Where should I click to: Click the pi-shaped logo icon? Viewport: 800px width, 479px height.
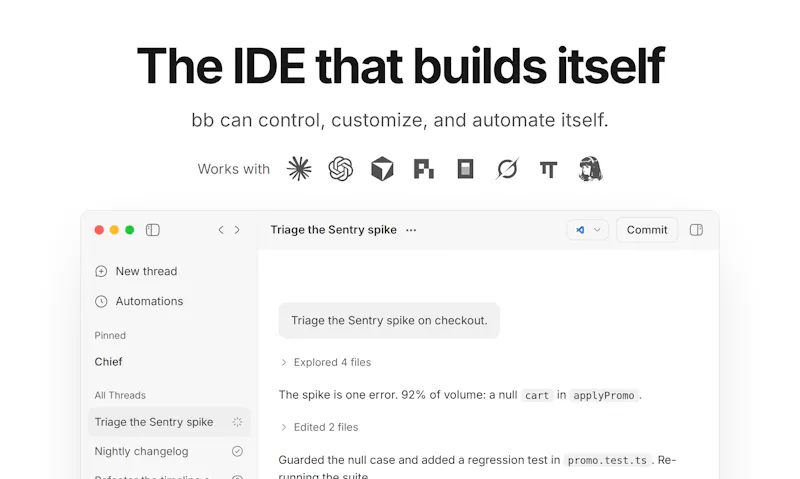[x=548, y=169]
